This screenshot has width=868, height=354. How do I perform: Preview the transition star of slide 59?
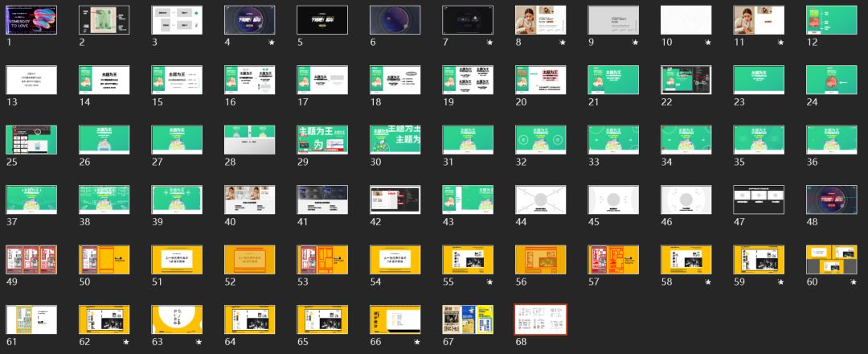[780, 282]
